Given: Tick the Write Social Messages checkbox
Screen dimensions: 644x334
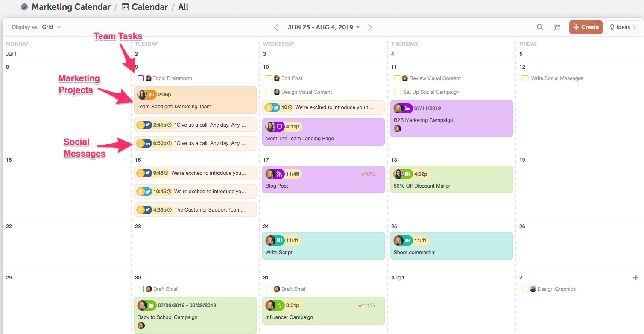Looking at the screenshot, I should pos(525,78).
